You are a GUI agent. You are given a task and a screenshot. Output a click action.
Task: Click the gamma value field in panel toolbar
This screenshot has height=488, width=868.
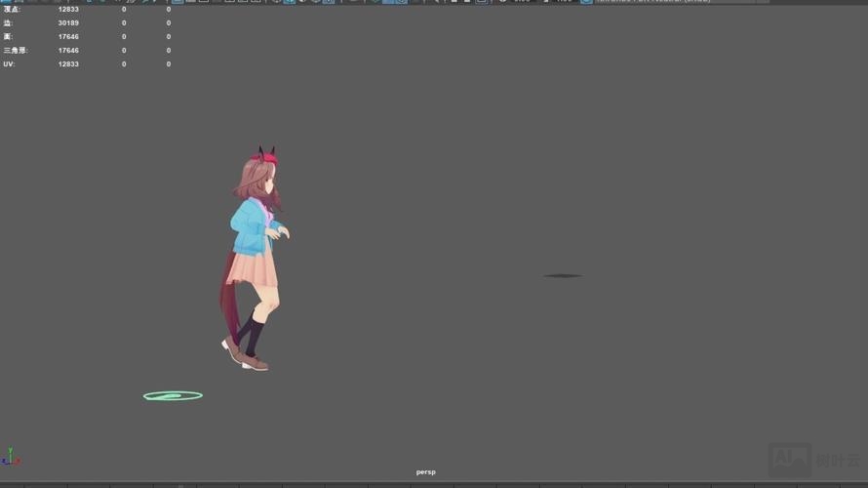(x=564, y=1)
